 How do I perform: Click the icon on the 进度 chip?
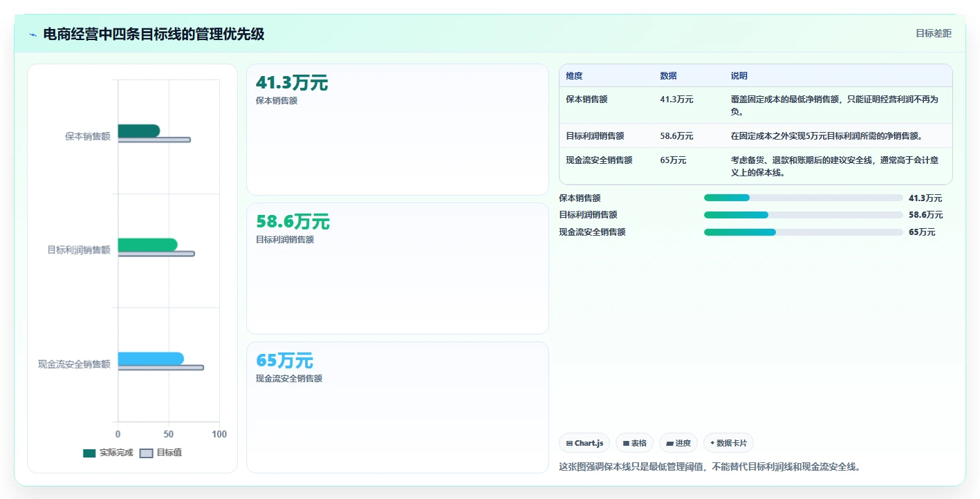tap(669, 443)
